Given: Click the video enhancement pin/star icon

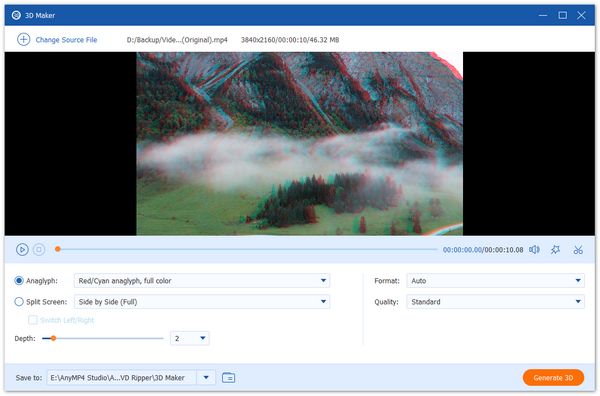Looking at the screenshot, I should click(x=555, y=250).
